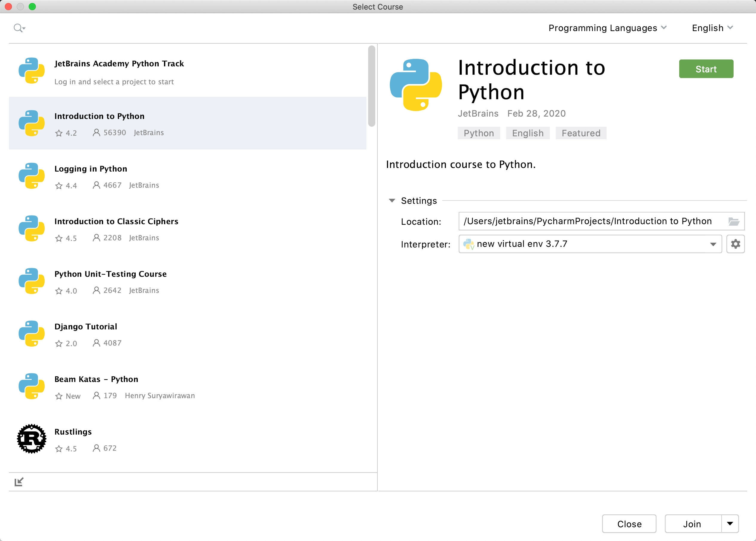Click the person icon next to 4087

96,343
